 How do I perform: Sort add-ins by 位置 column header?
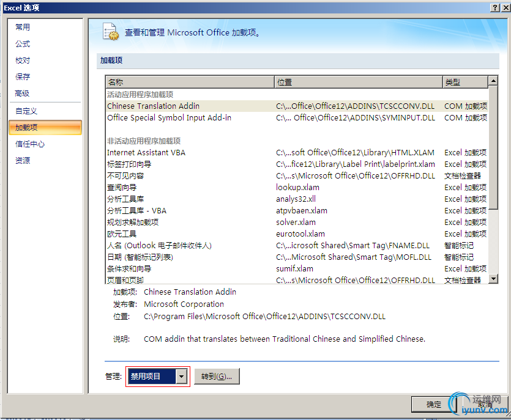click(359, 82)
